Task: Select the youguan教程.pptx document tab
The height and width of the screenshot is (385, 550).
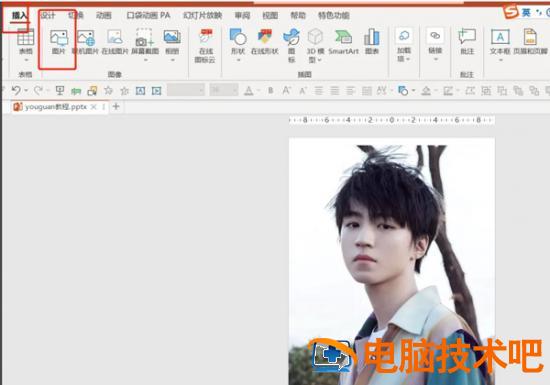Action: tap(55, 107)
